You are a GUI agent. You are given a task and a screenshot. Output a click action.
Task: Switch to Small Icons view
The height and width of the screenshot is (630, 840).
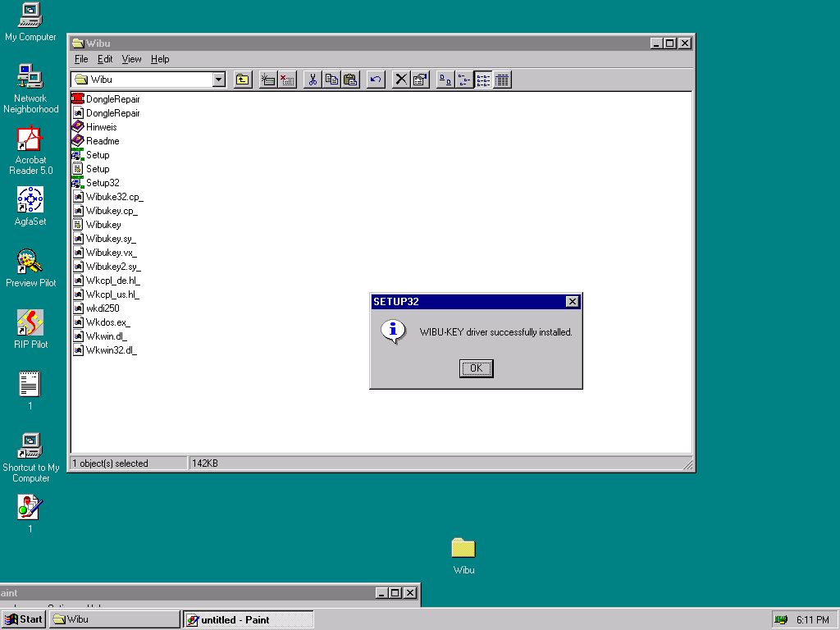pos(464,80)
